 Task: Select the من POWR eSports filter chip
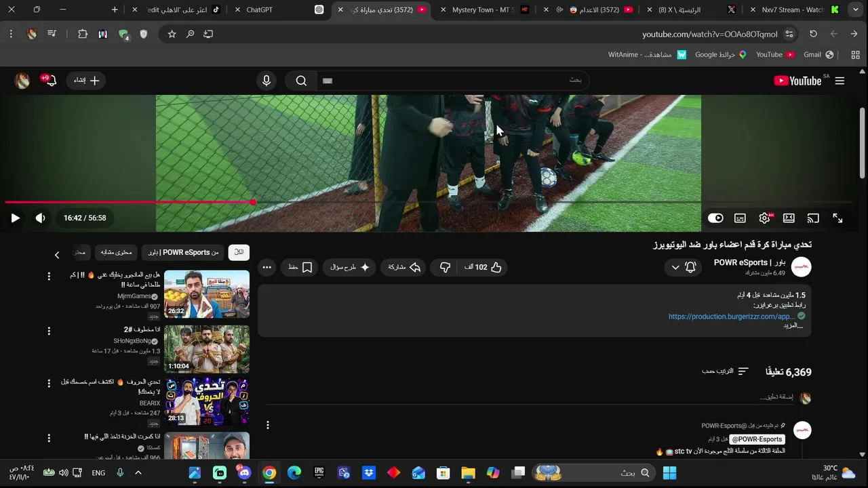point(183,252)
